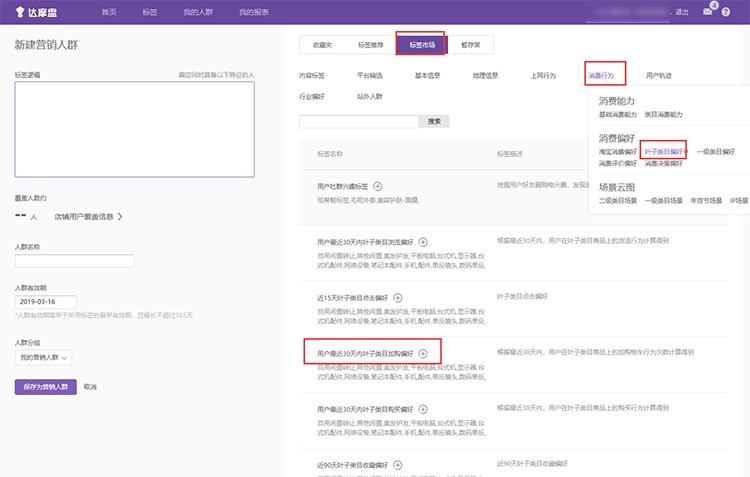Add 近90天叶子类目收藏偏好 with its plus icon
Screen dimensions: 750x477
tap(397, 465)
